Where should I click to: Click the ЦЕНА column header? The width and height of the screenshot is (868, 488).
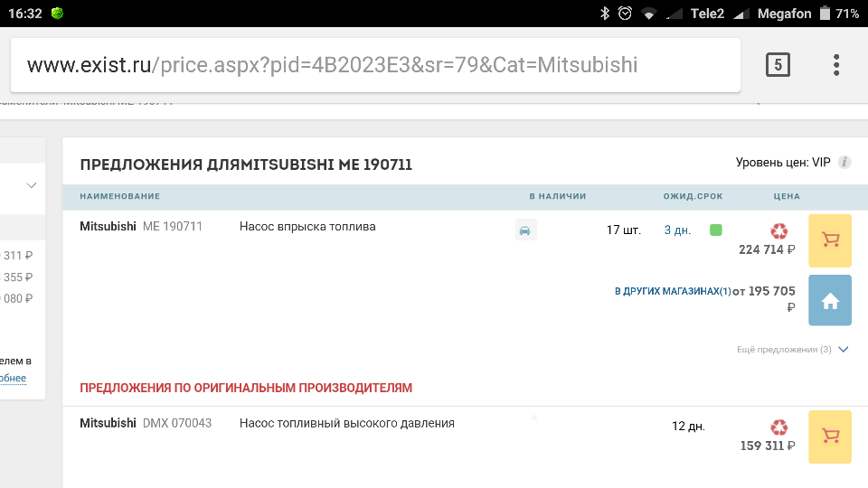pos(787,196)
